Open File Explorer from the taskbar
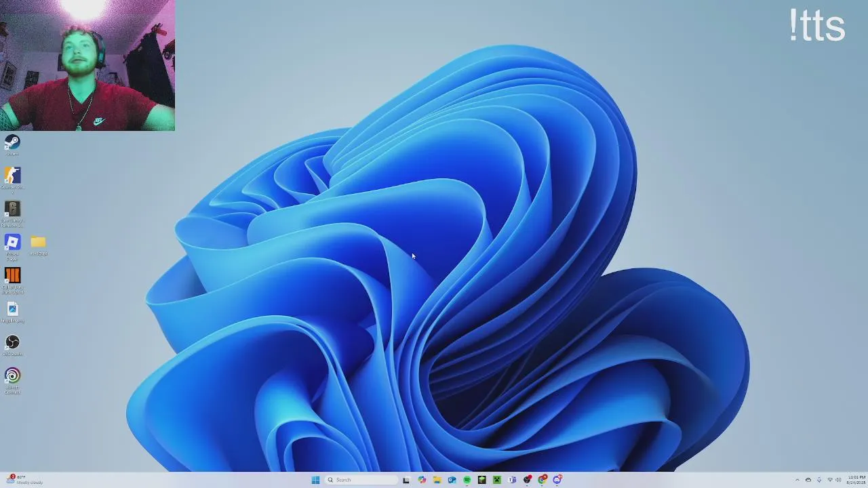 point(437,480)
